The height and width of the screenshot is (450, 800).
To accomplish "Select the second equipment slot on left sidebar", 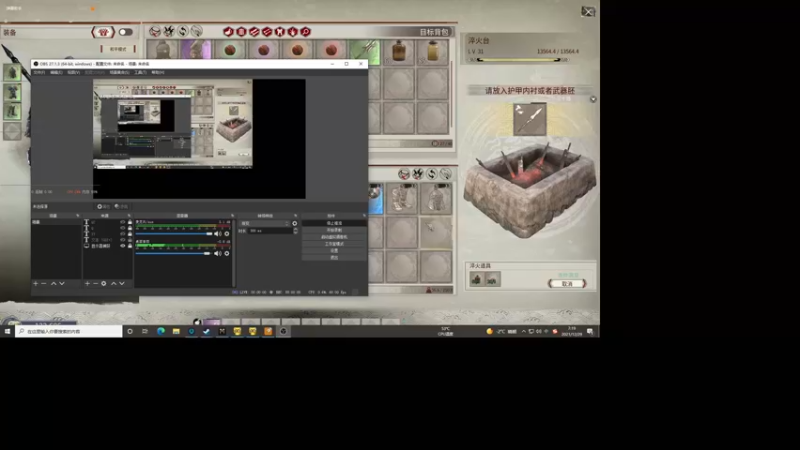I will click(12, 92).
